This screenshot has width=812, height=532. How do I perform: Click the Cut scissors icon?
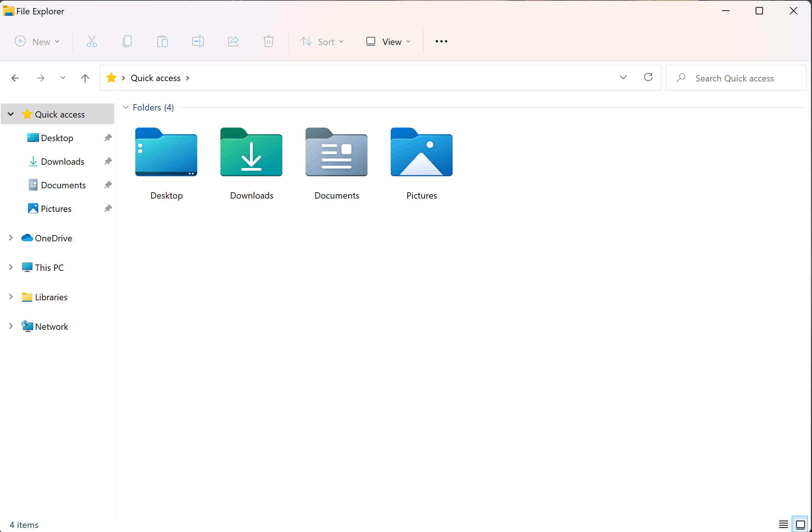pyautogui.click(x=91, y=41)
